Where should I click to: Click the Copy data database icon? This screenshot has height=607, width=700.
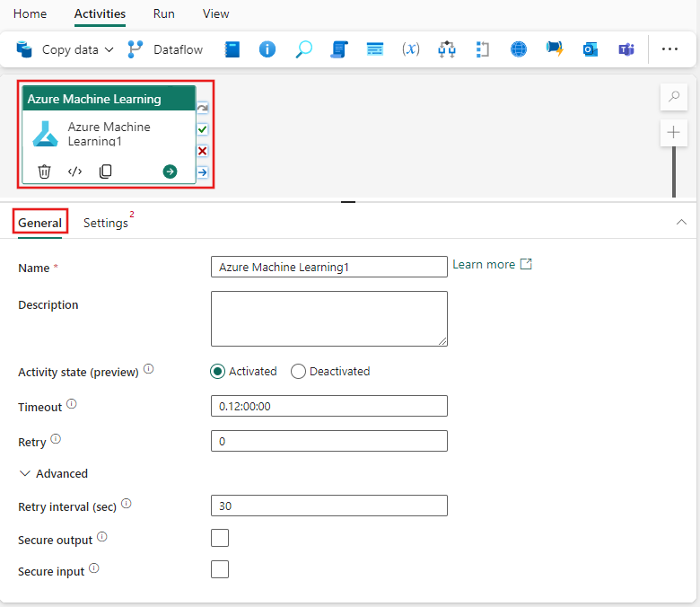click(x=24, y=49)
